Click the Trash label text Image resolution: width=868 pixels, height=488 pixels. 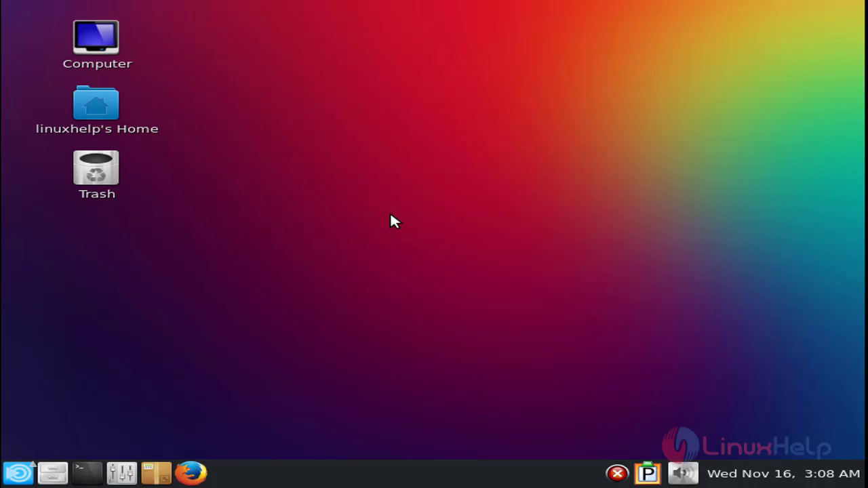(96, 193)
